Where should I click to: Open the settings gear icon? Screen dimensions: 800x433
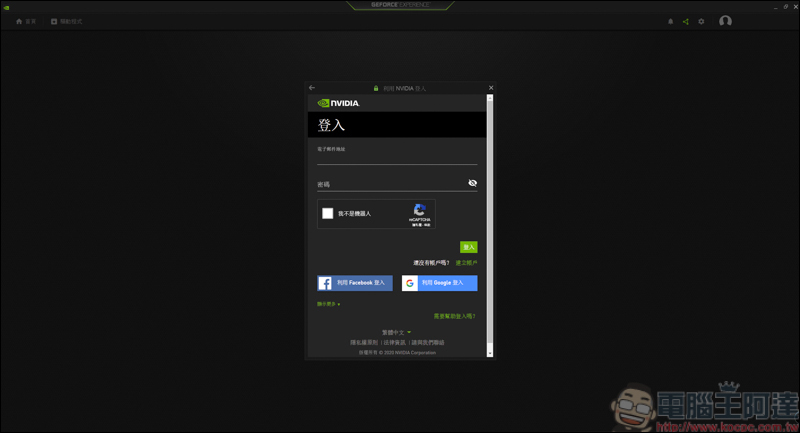point(701,21)
